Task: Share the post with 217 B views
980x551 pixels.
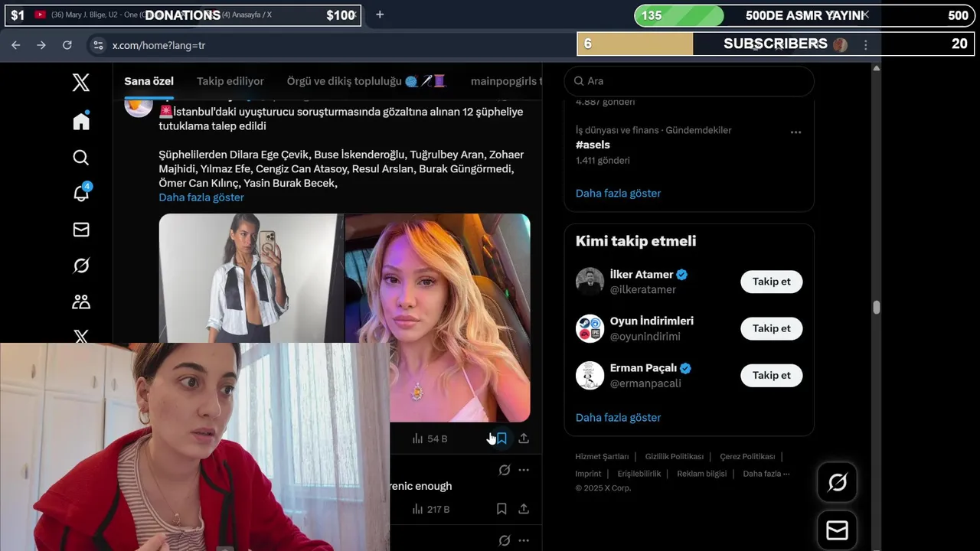Action: pos(524,508)
